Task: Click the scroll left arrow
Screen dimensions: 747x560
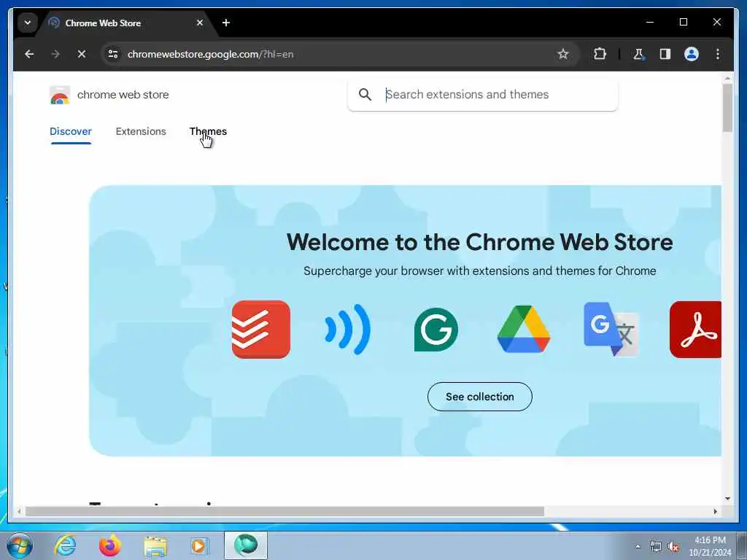Action: 19,511
